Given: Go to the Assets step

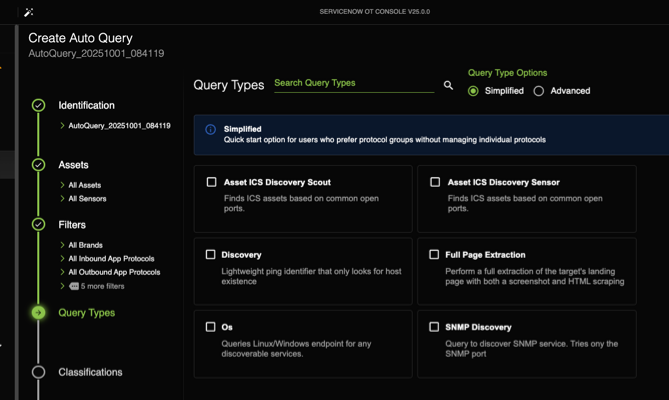Looking at the screenshot, I should click(73, 165).
